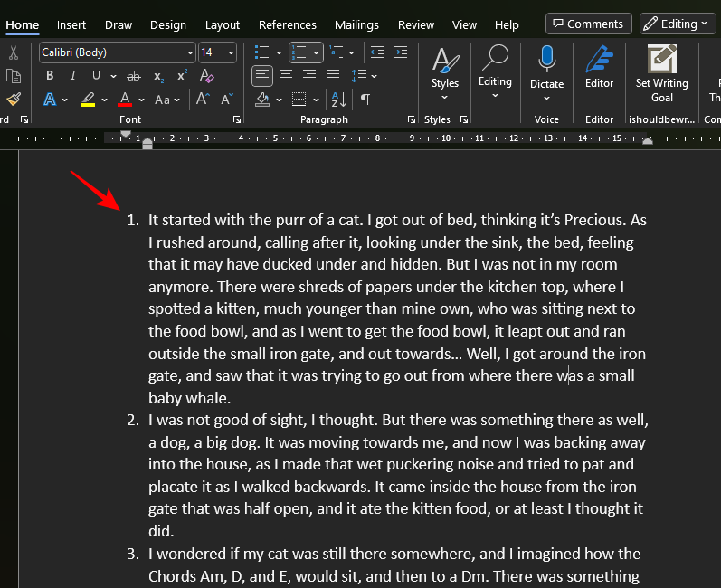
Task: Click the Comments button
Action: (589, 24)
